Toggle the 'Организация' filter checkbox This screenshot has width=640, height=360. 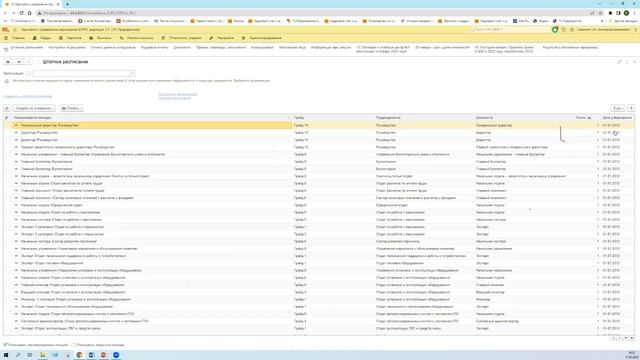pyautogui.click(x=28, y=73)
